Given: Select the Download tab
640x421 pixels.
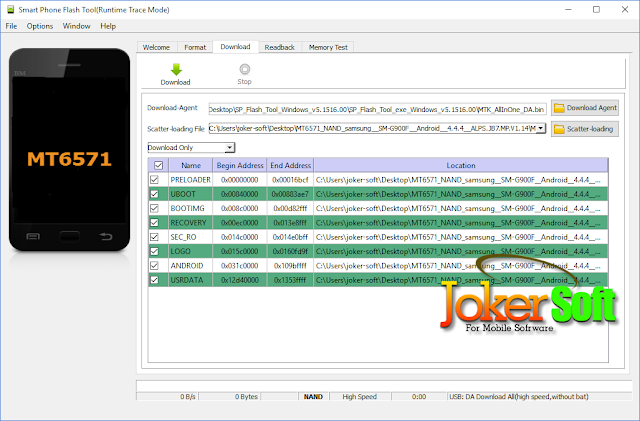Looking at the screenshot, I should (x=236, y=47).
